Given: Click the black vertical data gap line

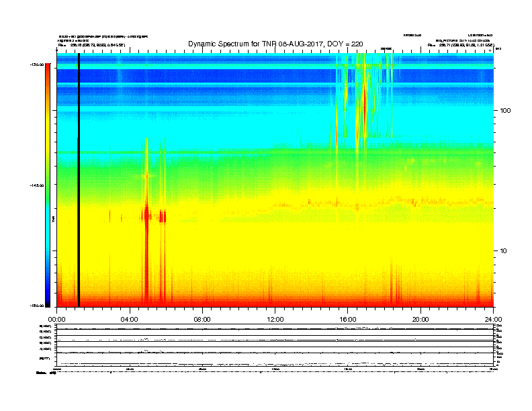Looking at the screenshot, I should [79, 180].
